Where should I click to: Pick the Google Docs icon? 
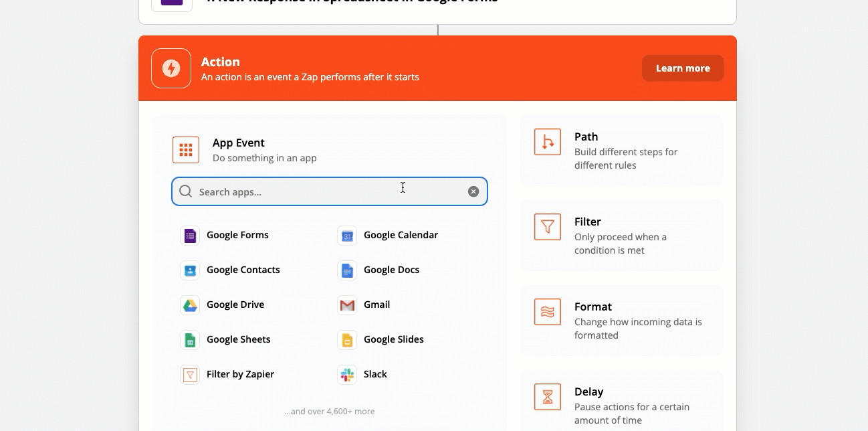[347, 270]
